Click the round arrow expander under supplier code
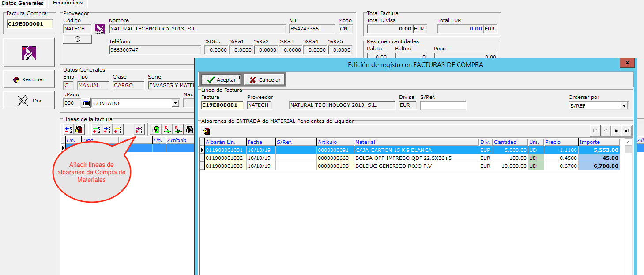644x275 pixels. 77,39
